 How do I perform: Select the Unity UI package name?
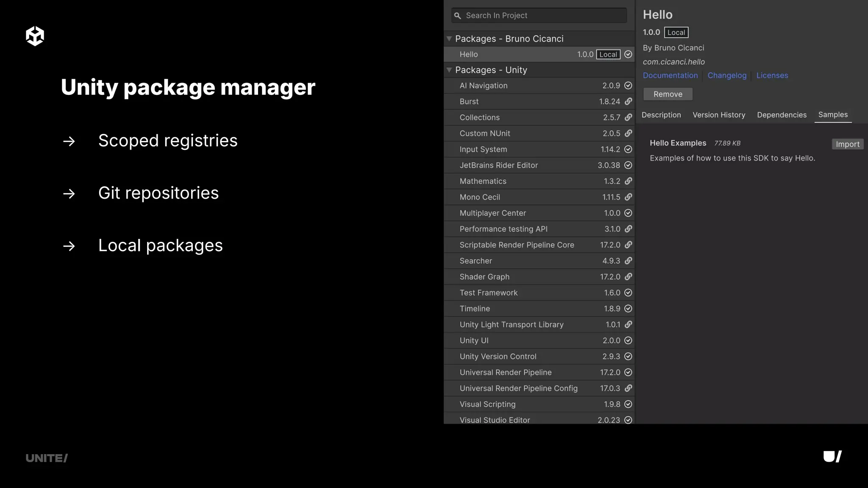click(x=474, y=341)
